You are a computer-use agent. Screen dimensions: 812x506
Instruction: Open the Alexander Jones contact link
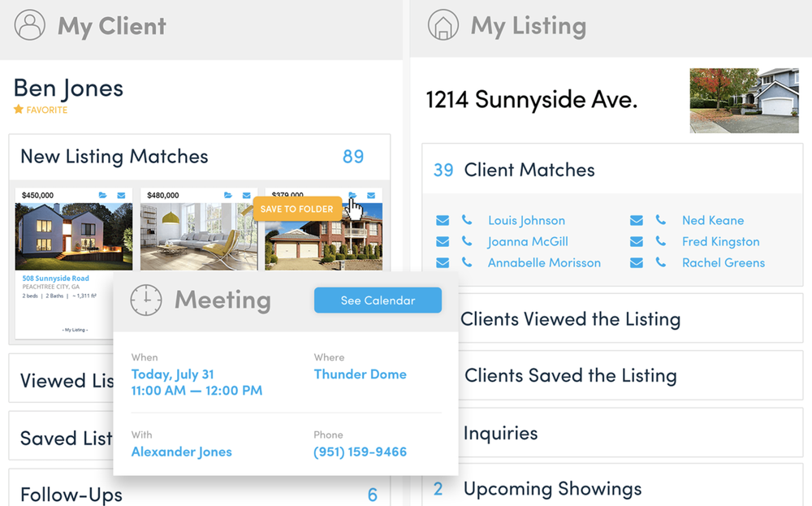(x=181, y=452)
